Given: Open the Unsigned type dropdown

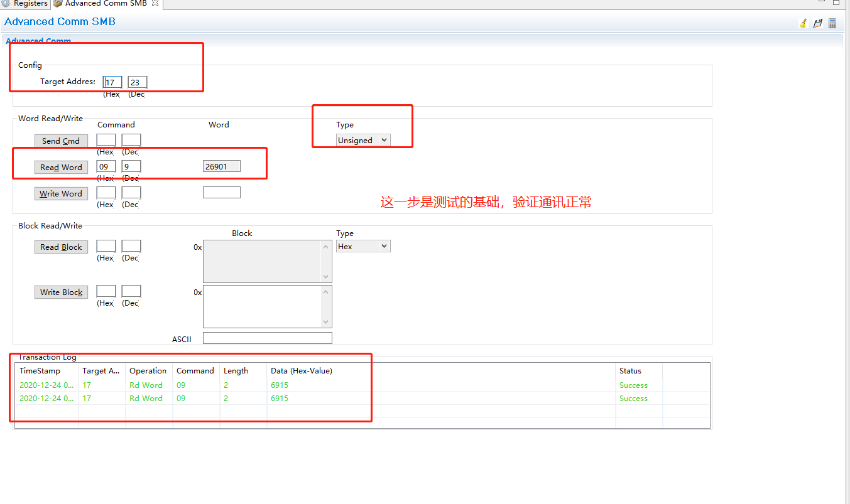Looking at the screenshot, I should point(362,140).
